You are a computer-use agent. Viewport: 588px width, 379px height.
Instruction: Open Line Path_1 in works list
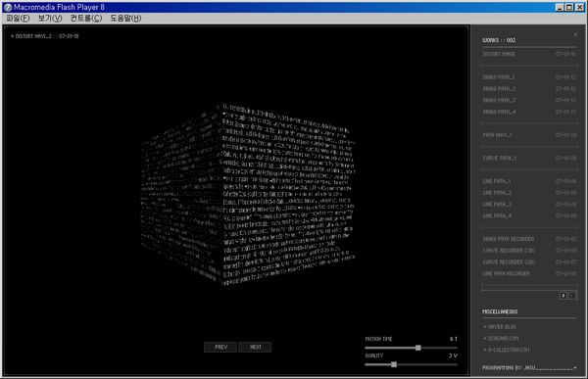point(529,181)
